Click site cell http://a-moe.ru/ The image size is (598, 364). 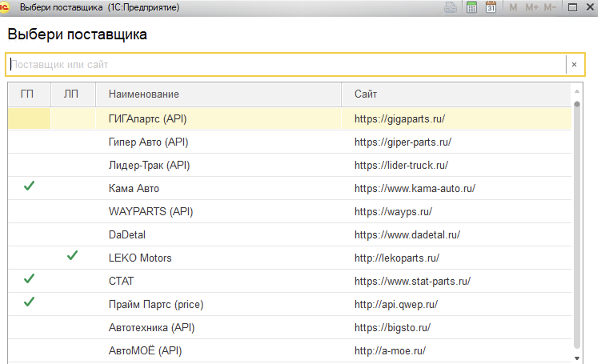(x=390, y=351)
